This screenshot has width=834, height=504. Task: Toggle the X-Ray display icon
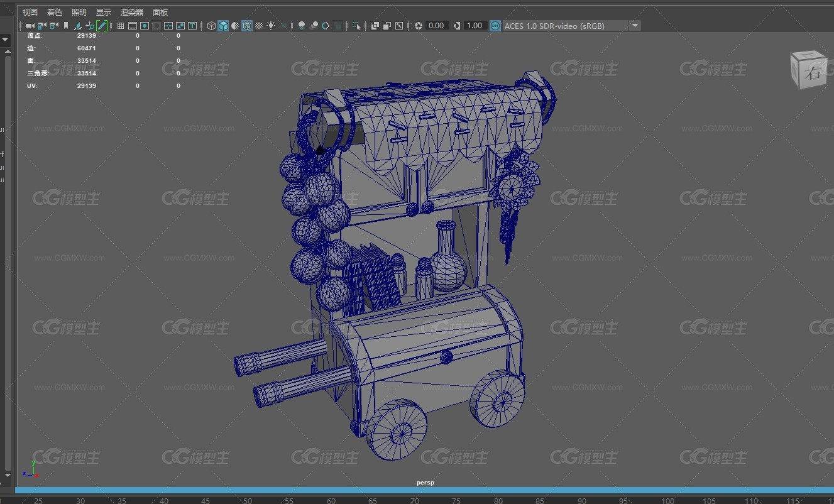[x=375, y=26]
